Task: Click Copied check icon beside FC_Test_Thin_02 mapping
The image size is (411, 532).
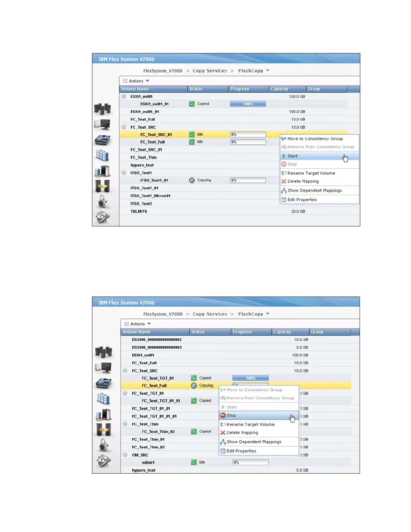Action: (x=194, y=432)
